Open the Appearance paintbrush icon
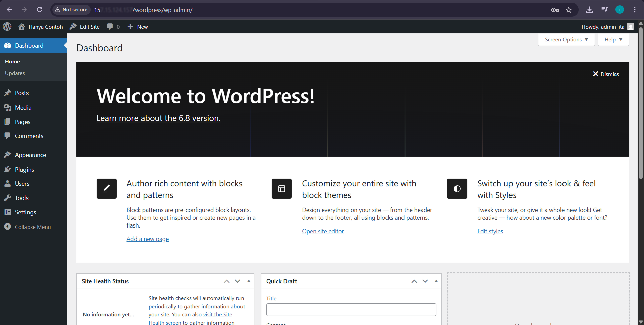The image size is (644, 325). (8, 155)
